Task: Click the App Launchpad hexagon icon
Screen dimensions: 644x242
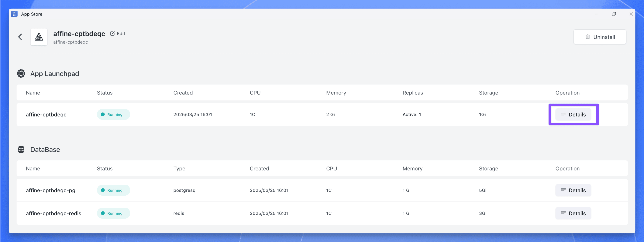Action: (21, 73)
